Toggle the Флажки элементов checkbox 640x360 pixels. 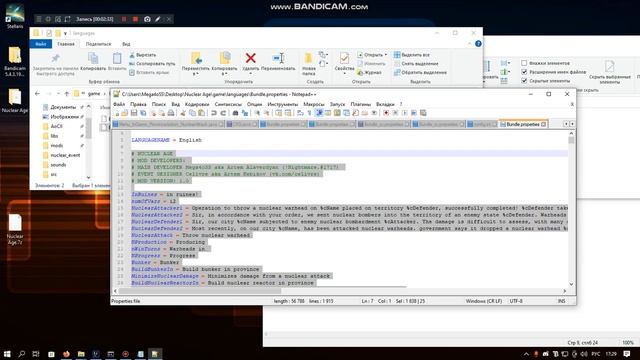pyautogui.click(x=524, y=63)
